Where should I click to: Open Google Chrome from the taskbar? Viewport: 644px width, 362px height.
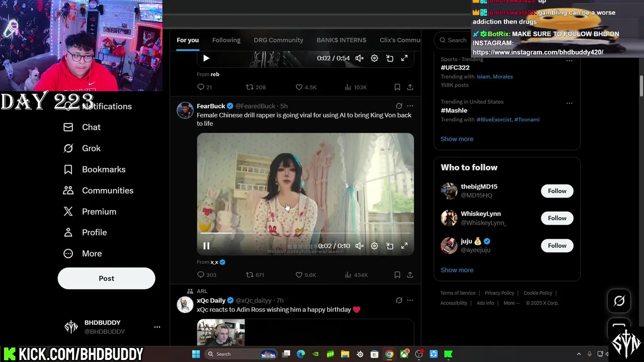(389, 354)
